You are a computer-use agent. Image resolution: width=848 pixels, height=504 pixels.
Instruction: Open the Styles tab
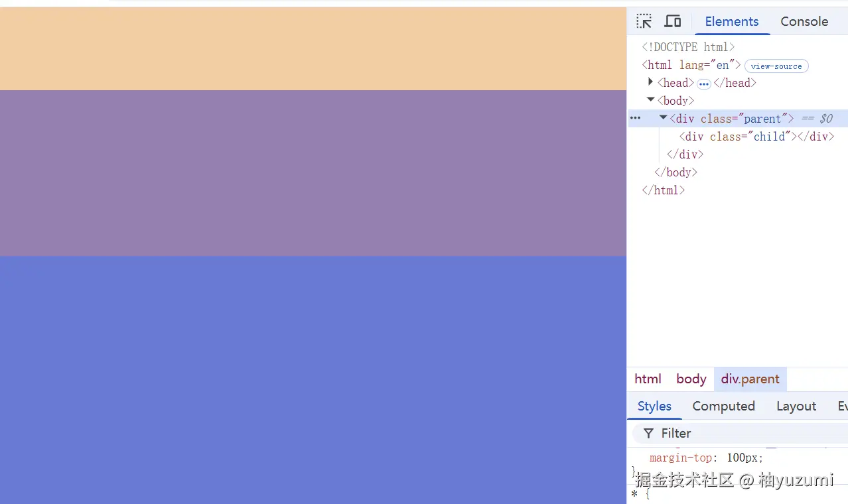pos(654,406)
